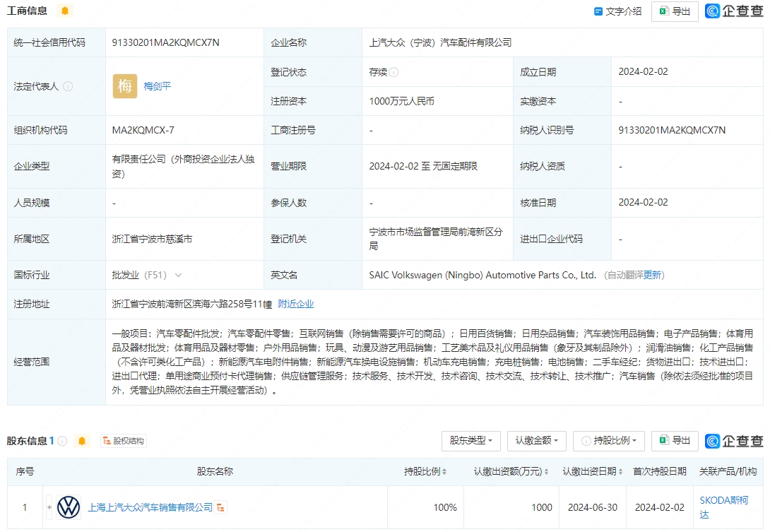Click the Volkswagen logo in shareholder row

click(69, 507)
